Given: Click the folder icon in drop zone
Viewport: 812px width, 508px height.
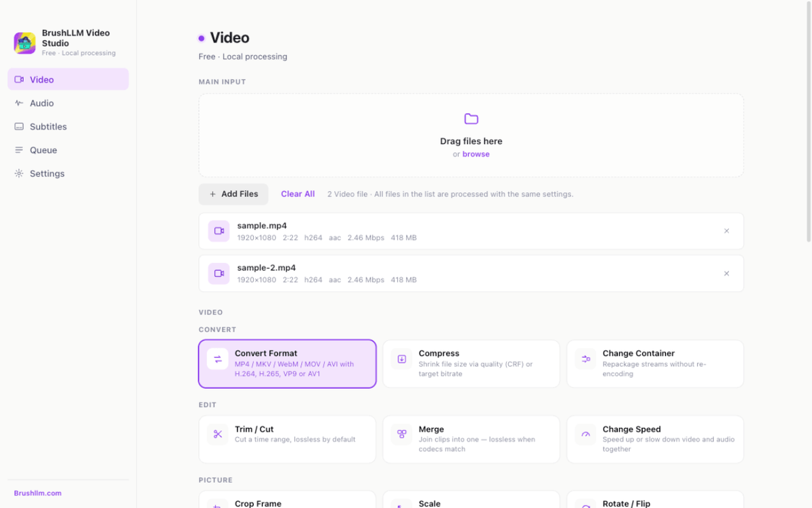Looking at the screenshot, I should [471, 119].
